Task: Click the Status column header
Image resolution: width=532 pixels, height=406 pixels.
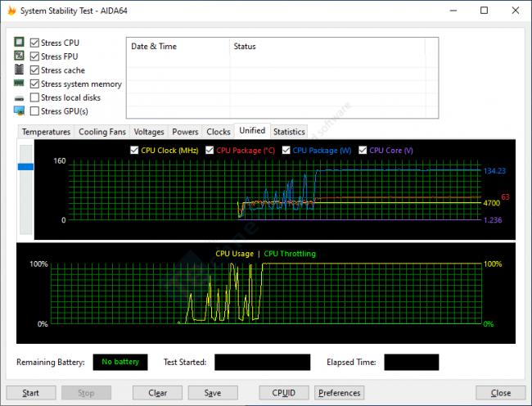Action: [327, 46]
